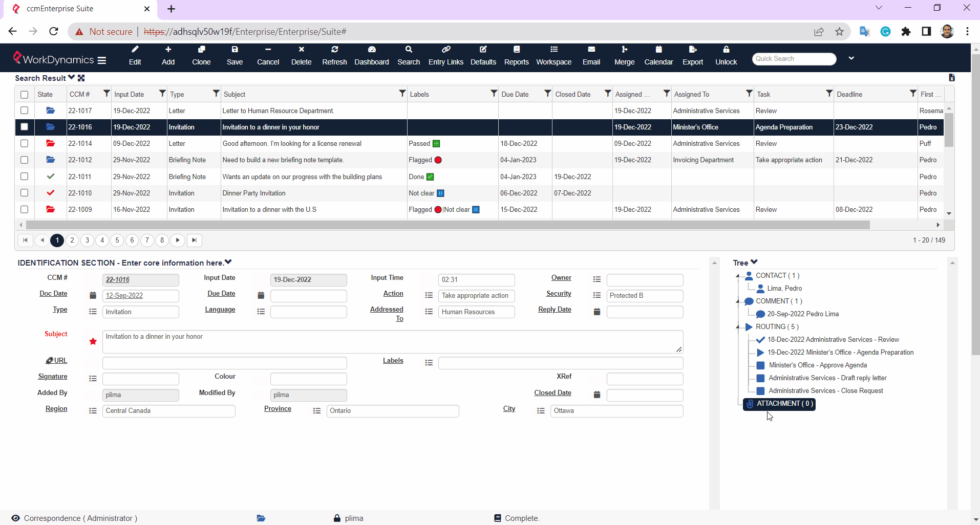Viewport: 980px width, 525px height.
Task: Toggle the select-all checkbox in grid header
Action: (24, 95)
